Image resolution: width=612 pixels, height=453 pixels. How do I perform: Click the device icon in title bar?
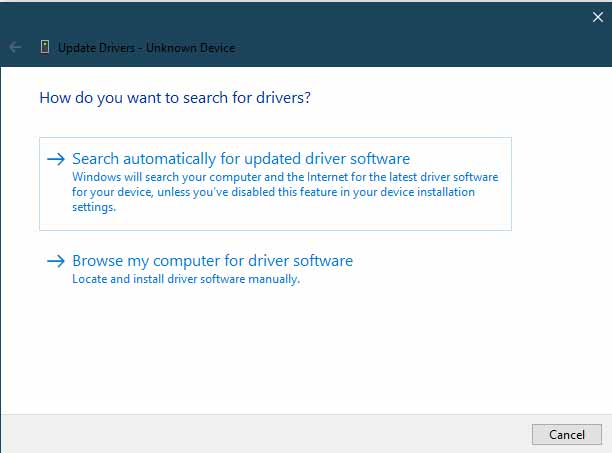click(x=45, y=47)
